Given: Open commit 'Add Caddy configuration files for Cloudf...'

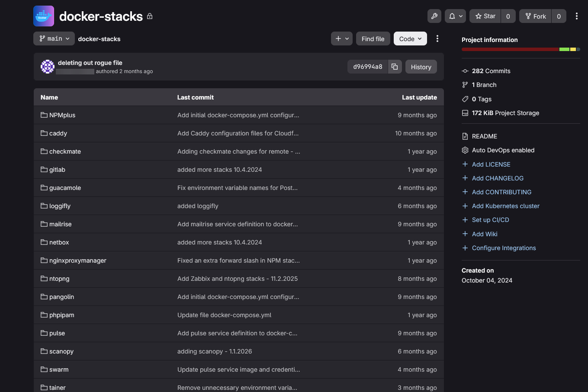Looking at the screenshot, I should tap(238, 133).
